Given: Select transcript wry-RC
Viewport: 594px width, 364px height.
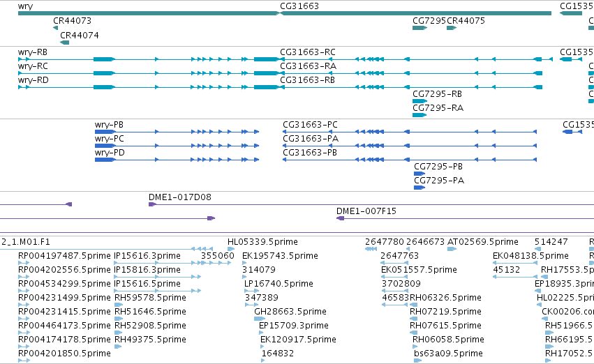Looking at the screenshot, I should pos(33,66).
